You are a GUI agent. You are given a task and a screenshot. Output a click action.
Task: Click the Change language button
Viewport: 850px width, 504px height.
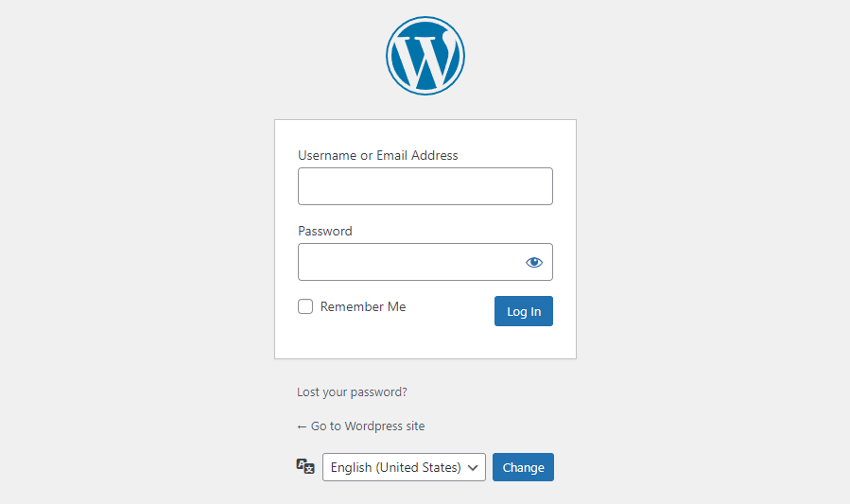[523, 467]
